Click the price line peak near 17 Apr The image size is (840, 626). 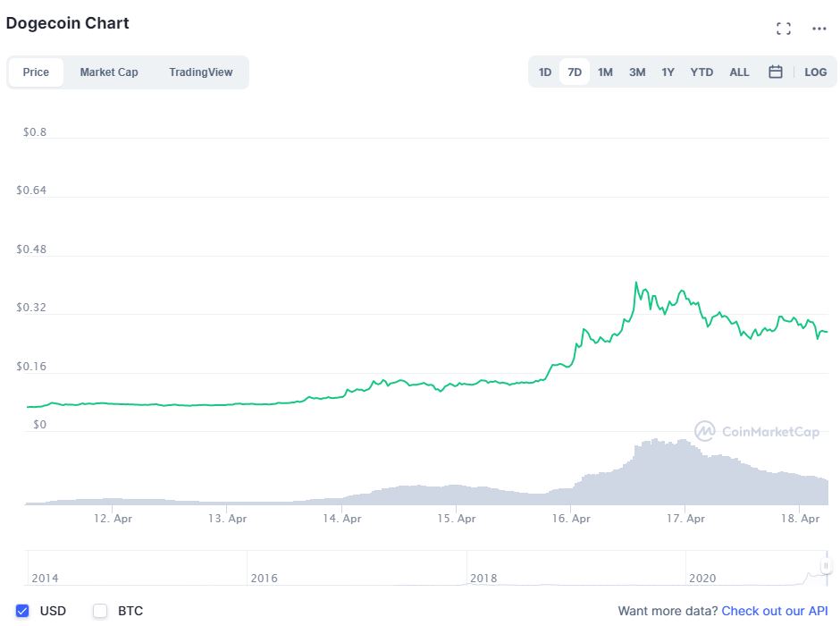coord(635,283)
